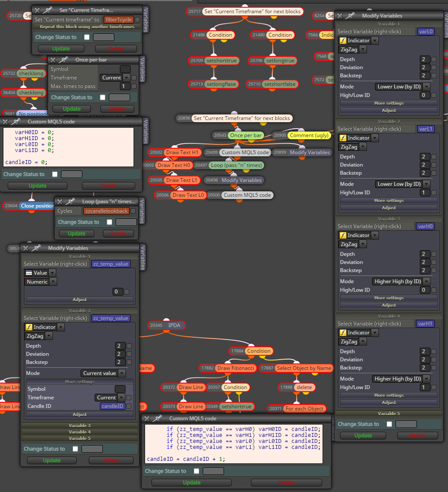448x492 pixels.
Task: Pin the Set "Current Timeframe" panel
Action: [x=47, y=10]
